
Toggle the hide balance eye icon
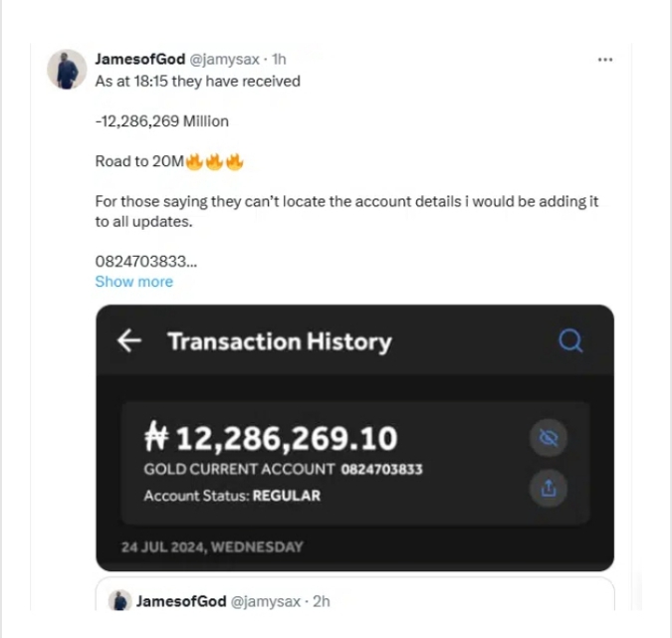(x=549, y=438)
